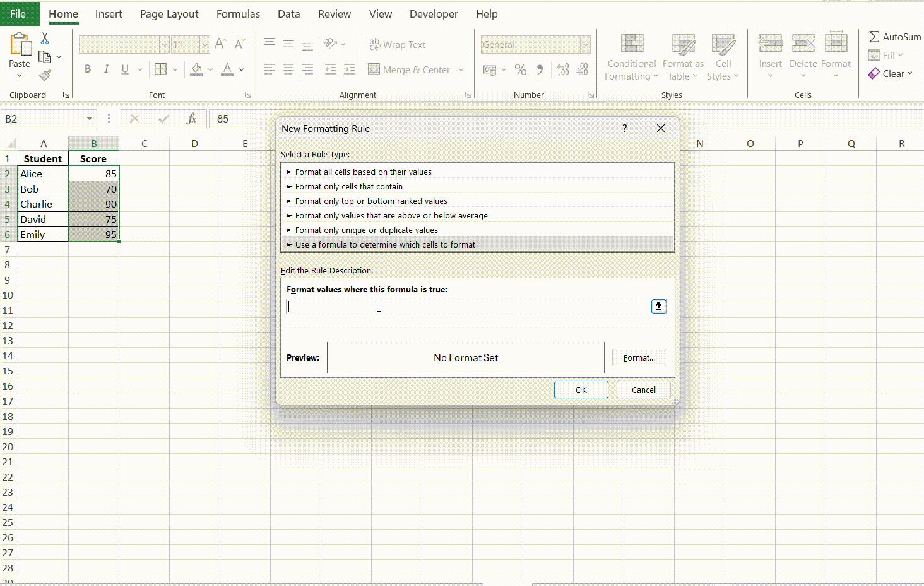Image resolution: width=924 pixels, height=586 pixels.
Task: Click Center alignment icon
Action: [x=288, y=69]
